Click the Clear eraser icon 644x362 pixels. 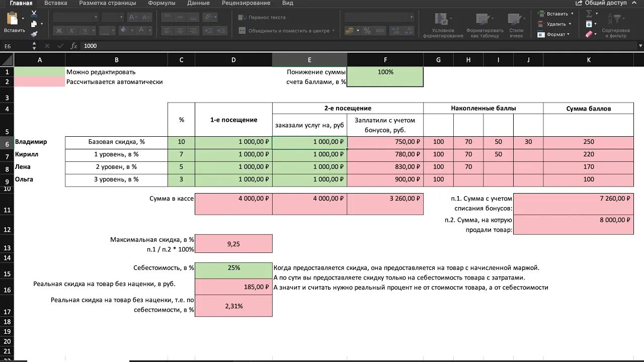pos(589,34)
